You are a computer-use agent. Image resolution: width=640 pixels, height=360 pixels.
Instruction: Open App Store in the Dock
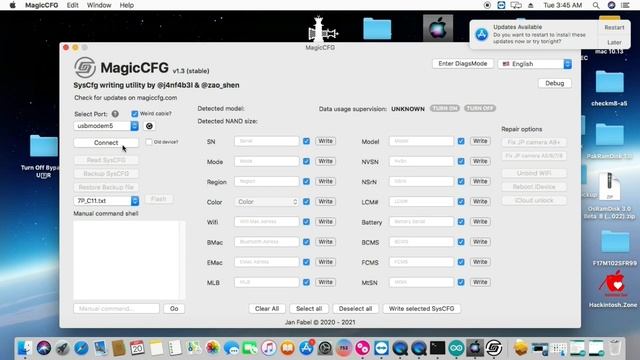coord(306,348)
